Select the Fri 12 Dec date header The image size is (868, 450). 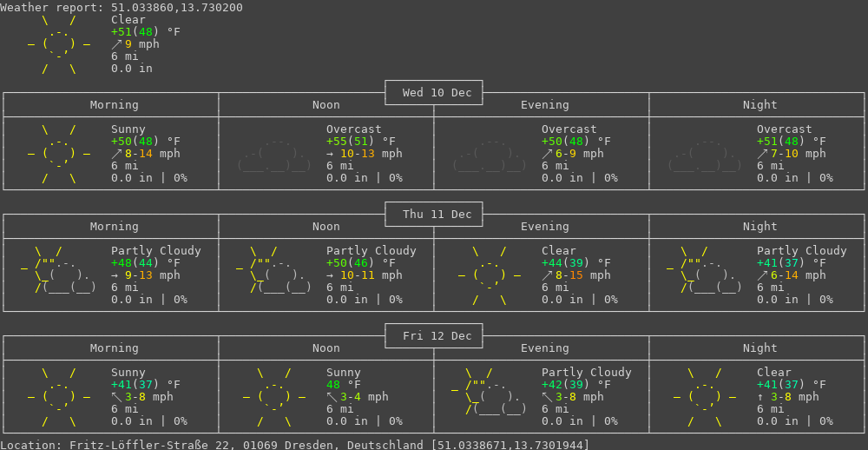434,336
